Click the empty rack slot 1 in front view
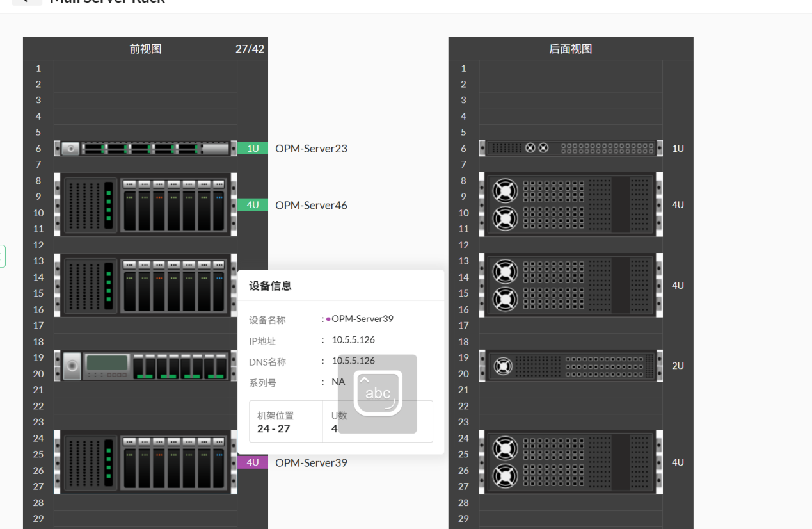Viewport: 812px width, 529px height. [x=145, y=68]
